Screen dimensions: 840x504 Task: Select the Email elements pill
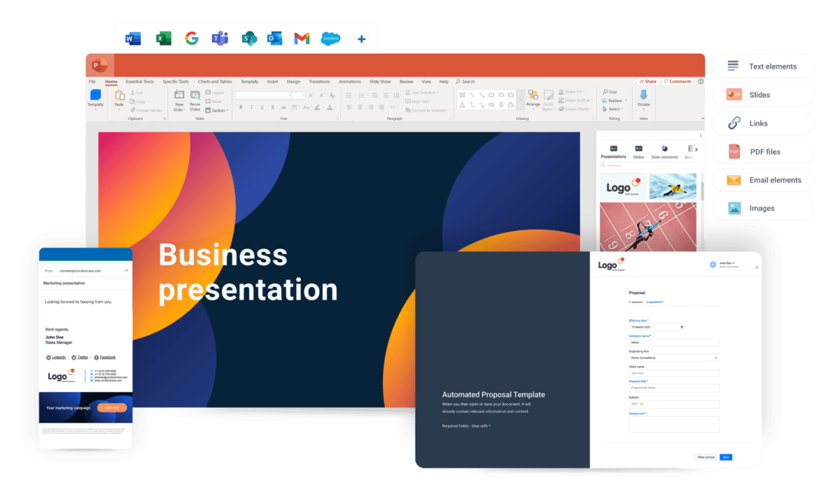[x=763, y=180]
